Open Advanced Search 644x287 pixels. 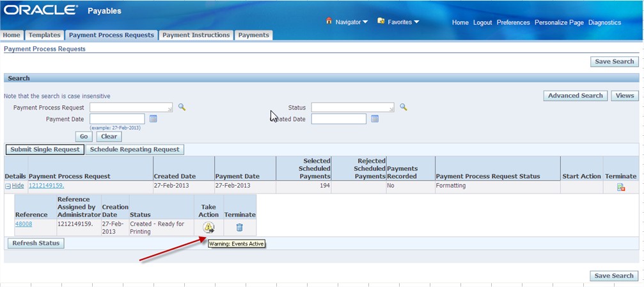click(x=576, y=95)
